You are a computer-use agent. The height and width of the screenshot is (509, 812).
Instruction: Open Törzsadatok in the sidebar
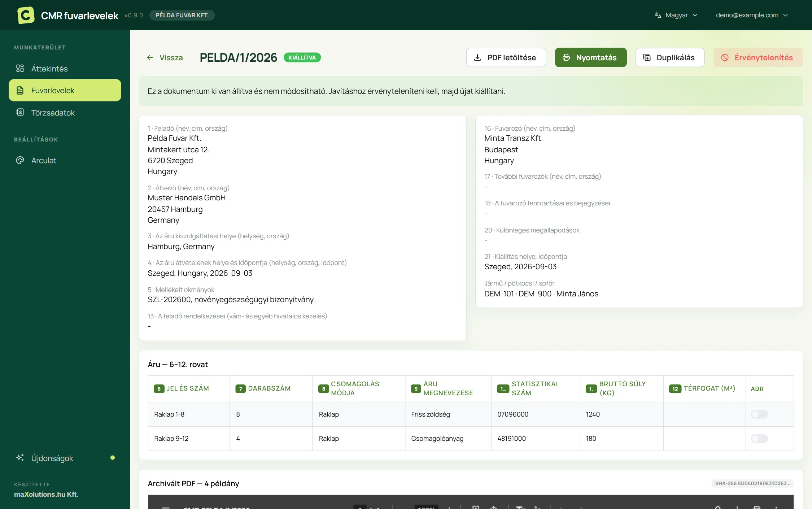pyautogui.click(x=65, y=113)
